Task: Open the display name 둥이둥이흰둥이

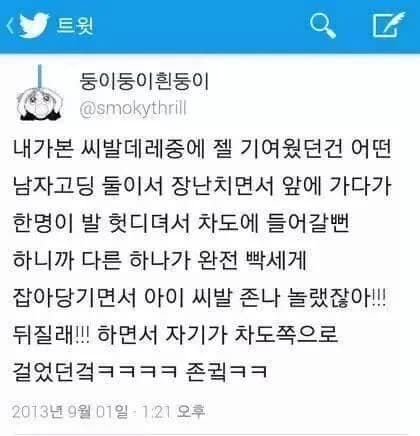Action: (144, 81)
